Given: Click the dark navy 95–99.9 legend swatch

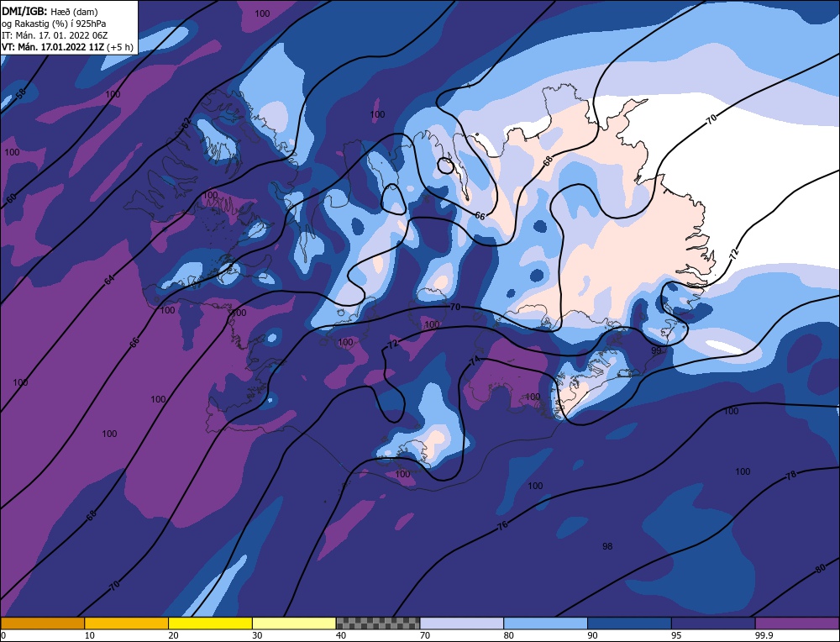Looking at the screenshot, I should click(x=713, y=623).
